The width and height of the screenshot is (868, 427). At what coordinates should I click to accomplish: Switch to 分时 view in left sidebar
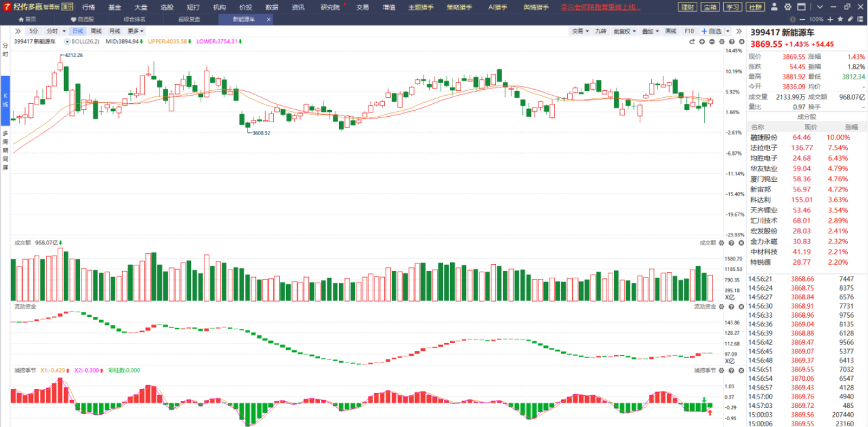pos(6,50)
